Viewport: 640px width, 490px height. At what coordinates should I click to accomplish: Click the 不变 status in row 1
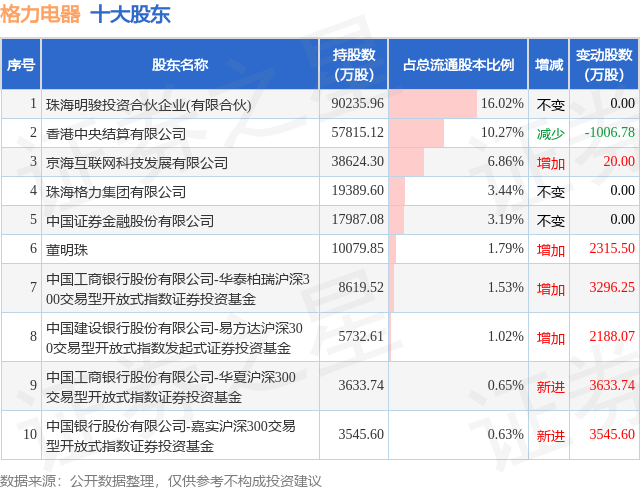(x=551, y=105)
